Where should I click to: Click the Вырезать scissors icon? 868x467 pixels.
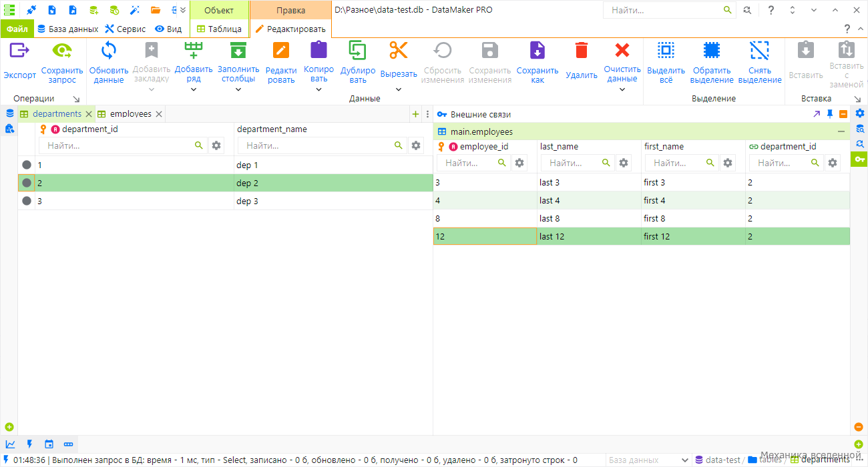point(399,51)
